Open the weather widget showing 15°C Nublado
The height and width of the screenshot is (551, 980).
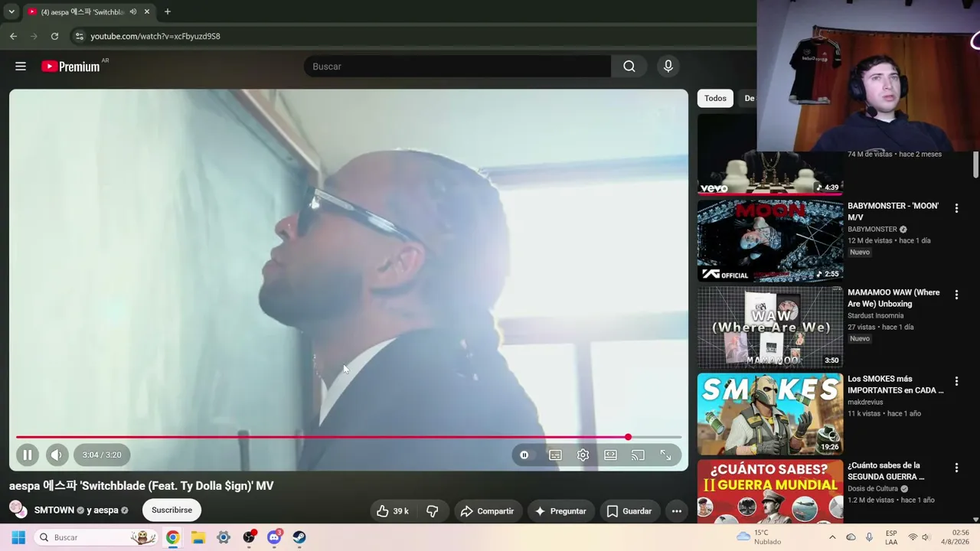tap(759, 537)
